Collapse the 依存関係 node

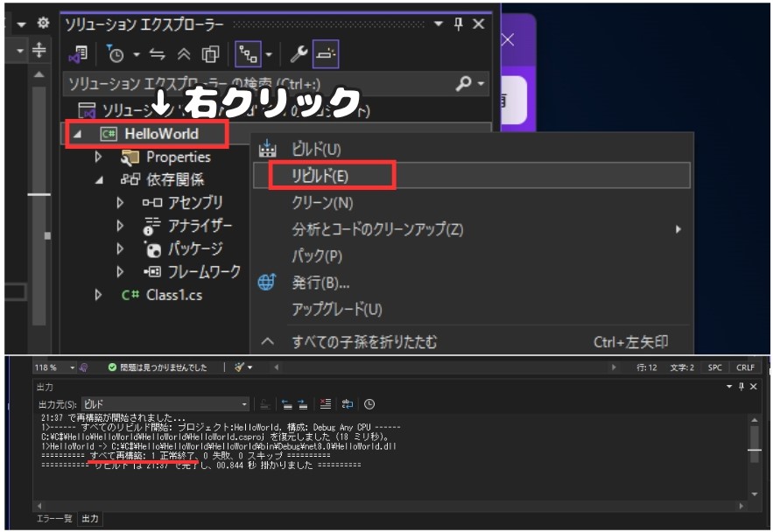(x=99, y=179)
